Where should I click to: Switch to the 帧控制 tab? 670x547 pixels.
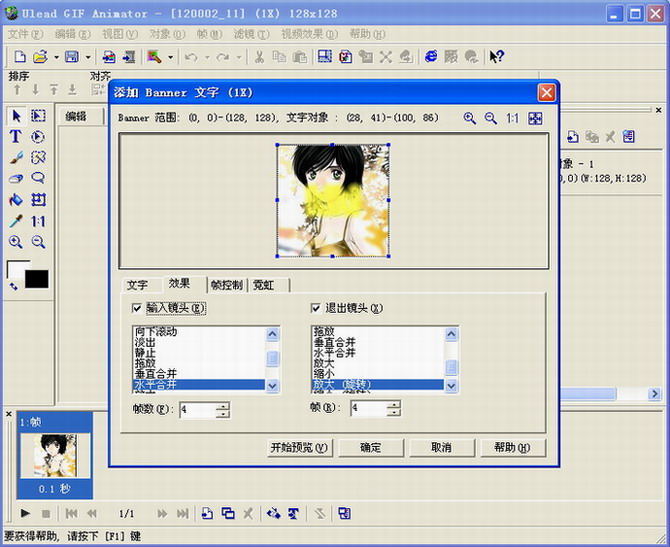pos(227,285)
